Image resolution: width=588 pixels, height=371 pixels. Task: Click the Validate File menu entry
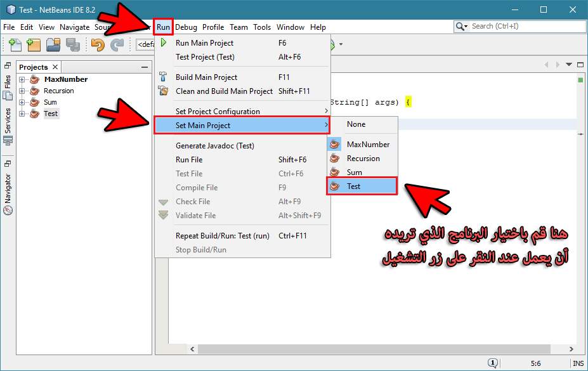[x=243, y=216]
